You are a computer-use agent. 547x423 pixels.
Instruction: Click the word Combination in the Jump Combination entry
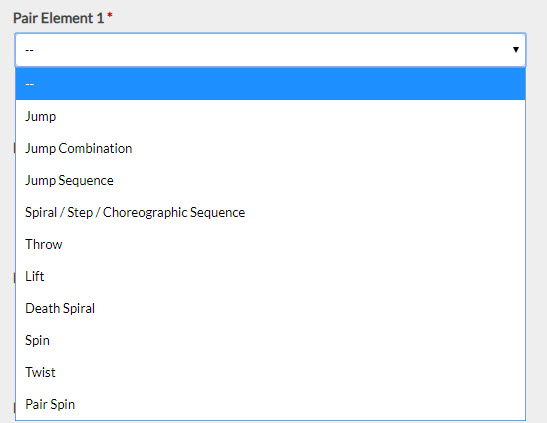pos(95,149)
